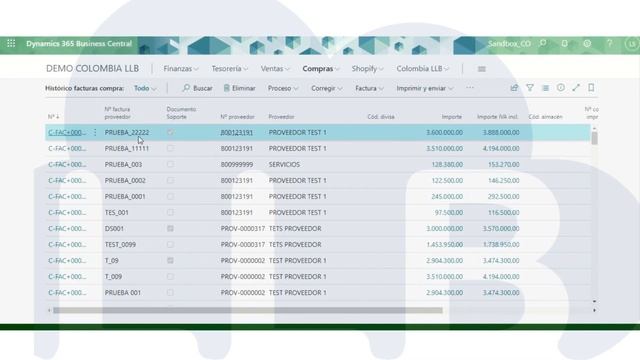Image resolution: width=640 pixels, height=360 pixels.
Task: Click scroll down arrow of vertical scrollbar
Action: pos(594,301)
